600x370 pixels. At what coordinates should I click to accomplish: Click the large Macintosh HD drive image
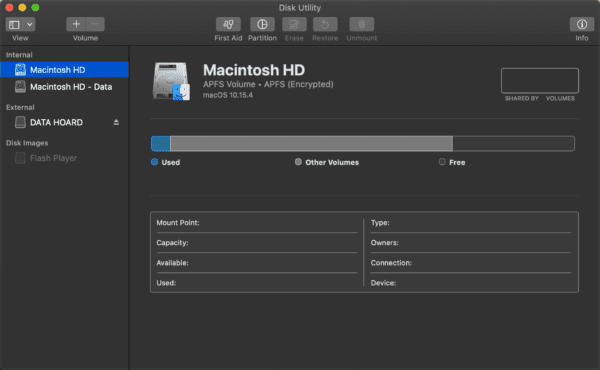click(x=171, y=81)
